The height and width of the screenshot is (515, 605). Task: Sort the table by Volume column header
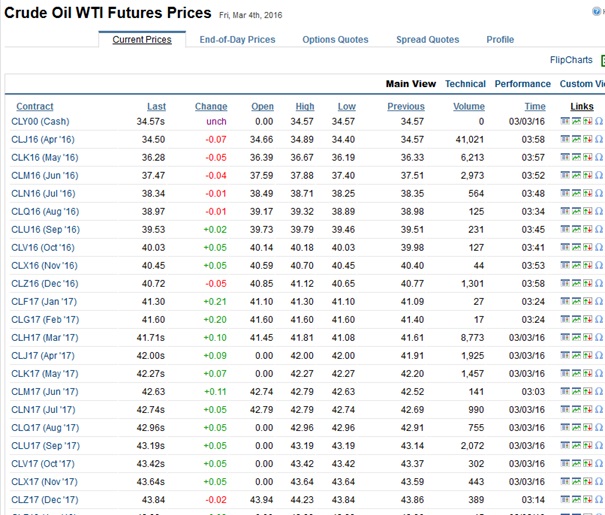tap(468, 106)
